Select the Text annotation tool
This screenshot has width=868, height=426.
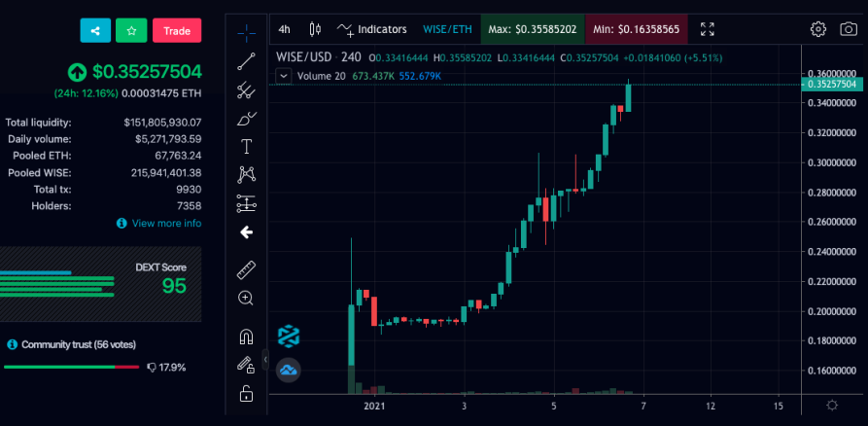(246, 147)
